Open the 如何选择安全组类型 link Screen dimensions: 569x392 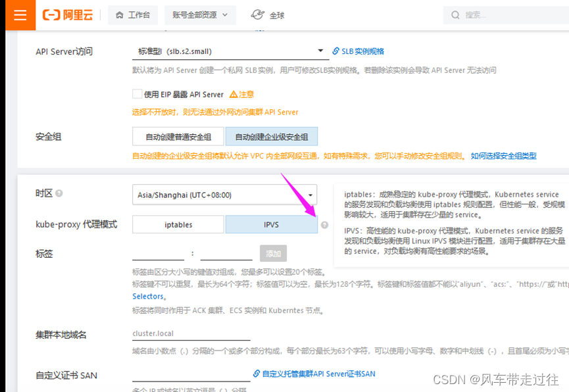point(503,156)
